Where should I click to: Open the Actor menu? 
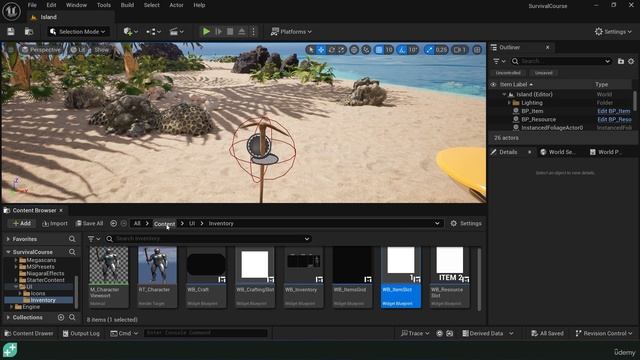(x=176, y=5)
